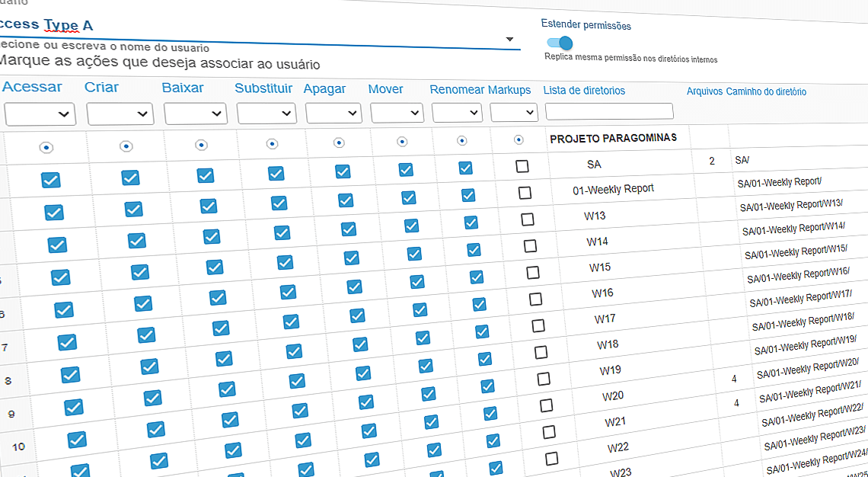Open the Markups filter dropdown

(x=514, y=110)
